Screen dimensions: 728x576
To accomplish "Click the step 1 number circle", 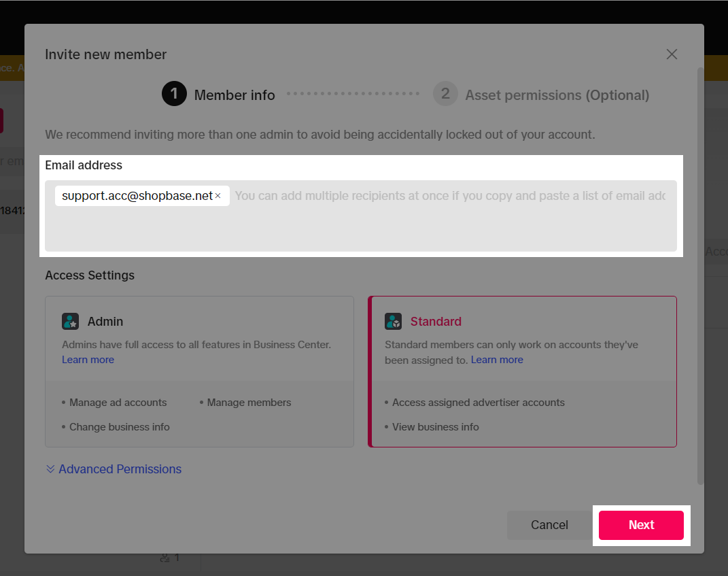I will tap(174, 94).
